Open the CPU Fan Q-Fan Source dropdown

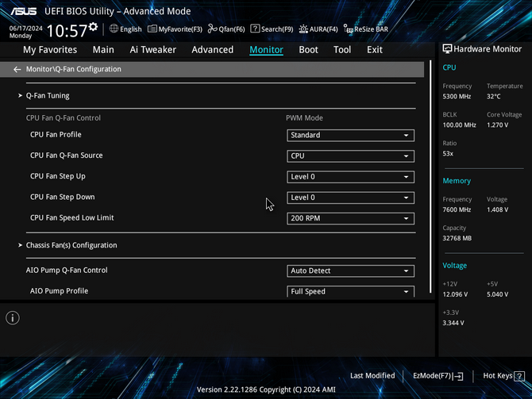350,156
